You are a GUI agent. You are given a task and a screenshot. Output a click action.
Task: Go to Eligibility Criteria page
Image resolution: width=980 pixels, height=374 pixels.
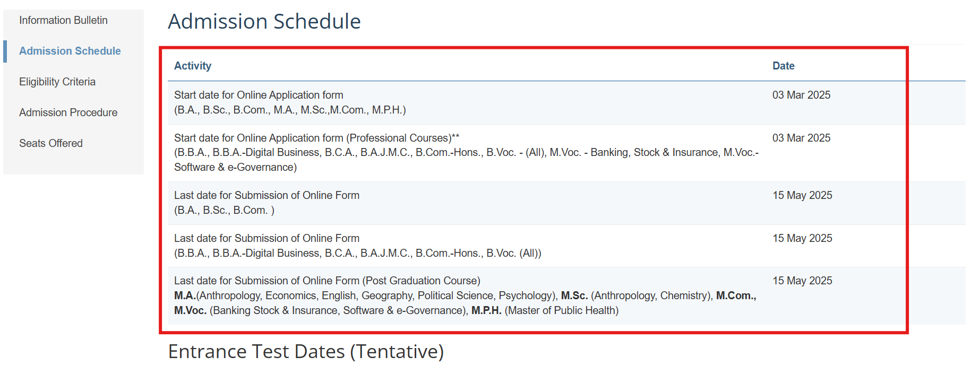57,82
